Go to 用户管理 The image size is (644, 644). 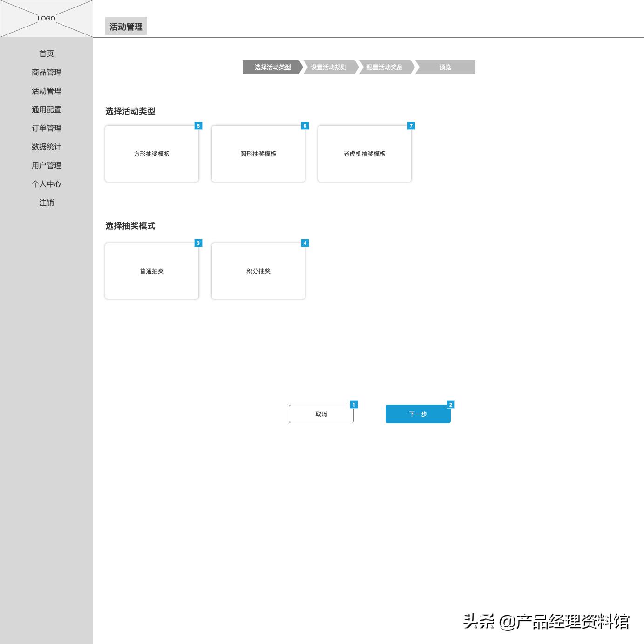pos(46,165)
